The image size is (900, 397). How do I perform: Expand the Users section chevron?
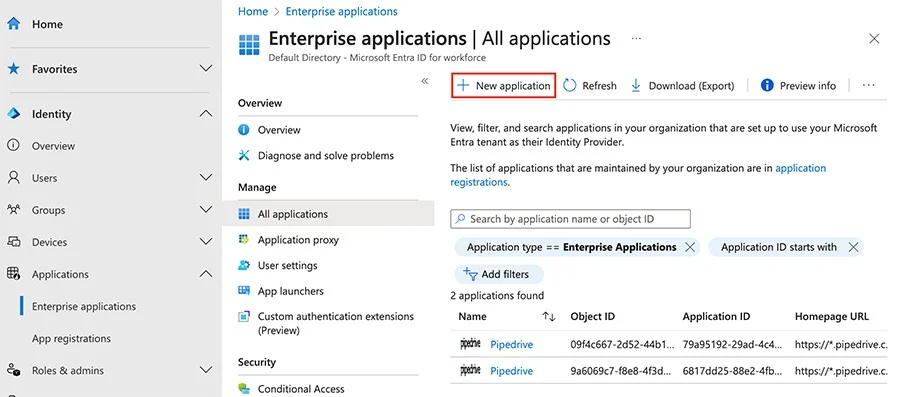pyautogui.click(x=205, y=178)
